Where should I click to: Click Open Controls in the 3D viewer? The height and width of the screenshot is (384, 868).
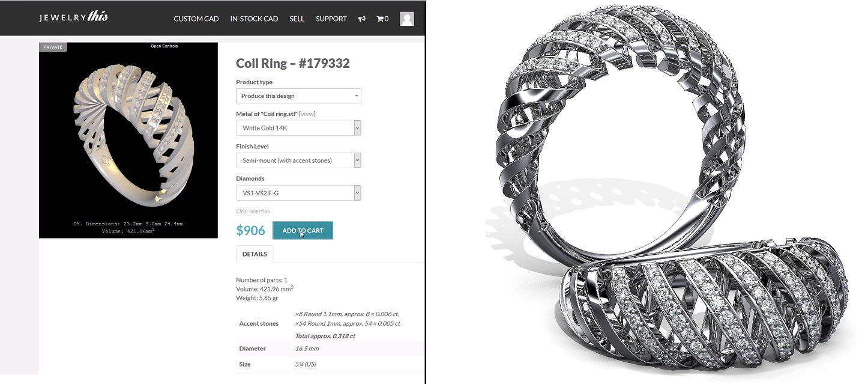pos(164,46)
